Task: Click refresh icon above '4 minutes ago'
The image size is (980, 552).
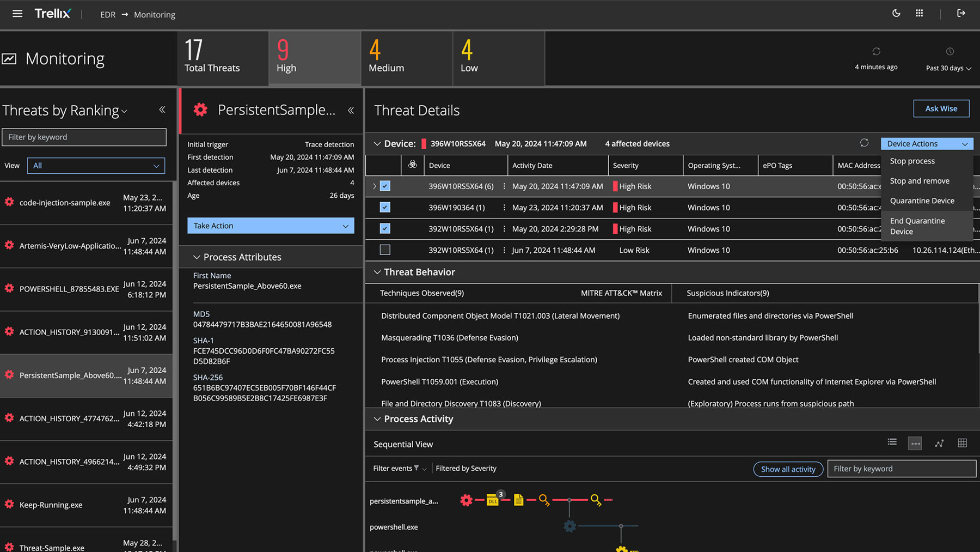Action: [876, 52]
